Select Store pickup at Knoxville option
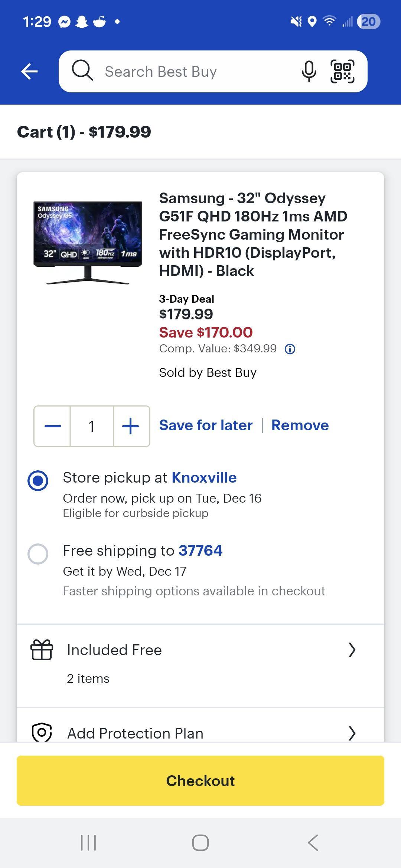401x868 pixels. (x=38, y=481)
